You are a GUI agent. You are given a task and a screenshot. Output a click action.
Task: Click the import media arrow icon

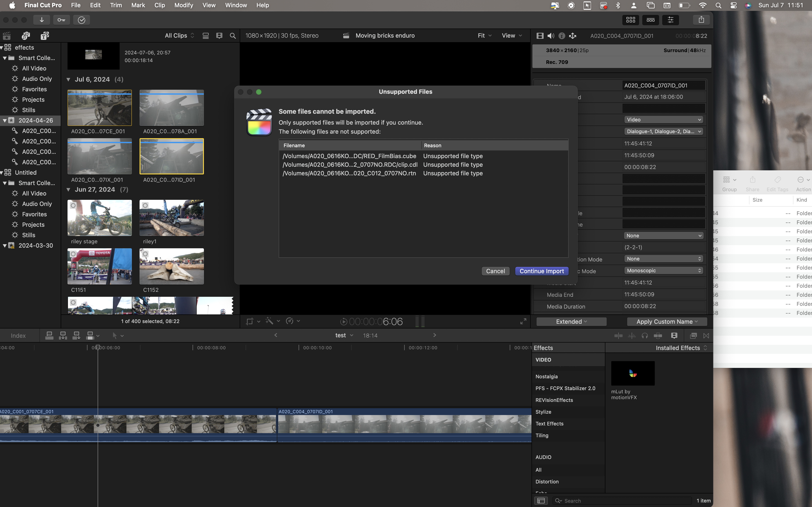point(41,20)
